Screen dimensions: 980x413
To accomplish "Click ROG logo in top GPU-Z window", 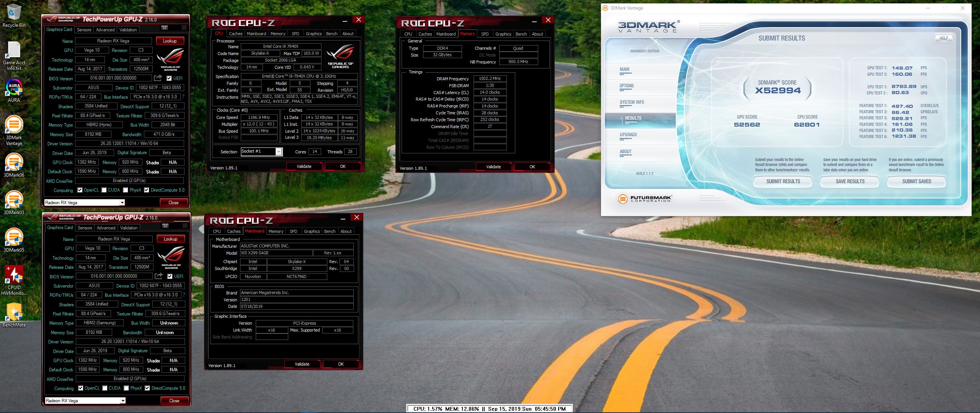I will tap(170, 60).
